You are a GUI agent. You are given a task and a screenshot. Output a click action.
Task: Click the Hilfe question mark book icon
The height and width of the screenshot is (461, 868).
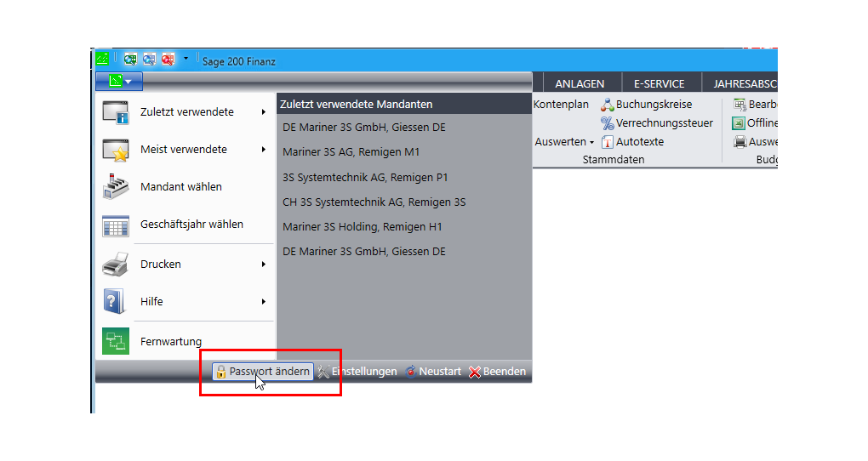tap(115, 302)
